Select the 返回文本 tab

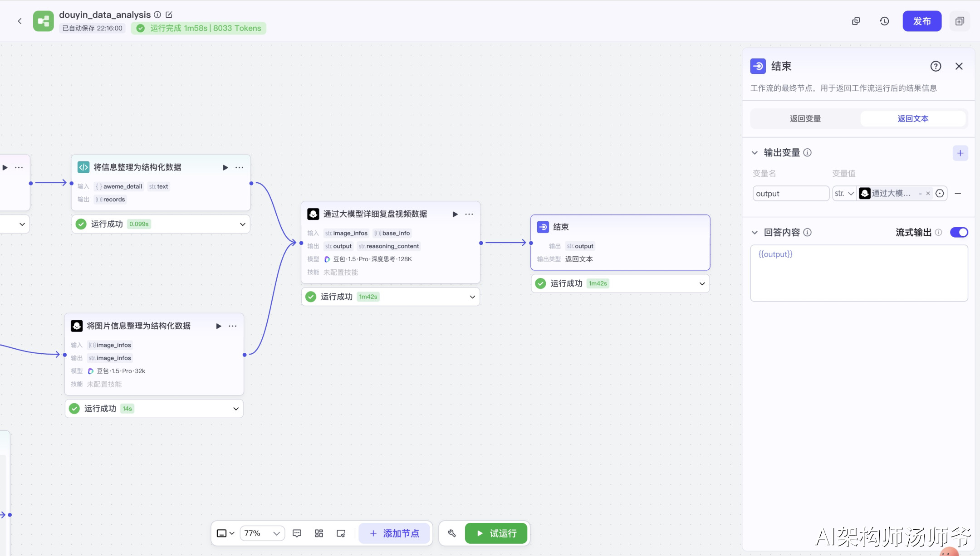[x=913, y=119]
